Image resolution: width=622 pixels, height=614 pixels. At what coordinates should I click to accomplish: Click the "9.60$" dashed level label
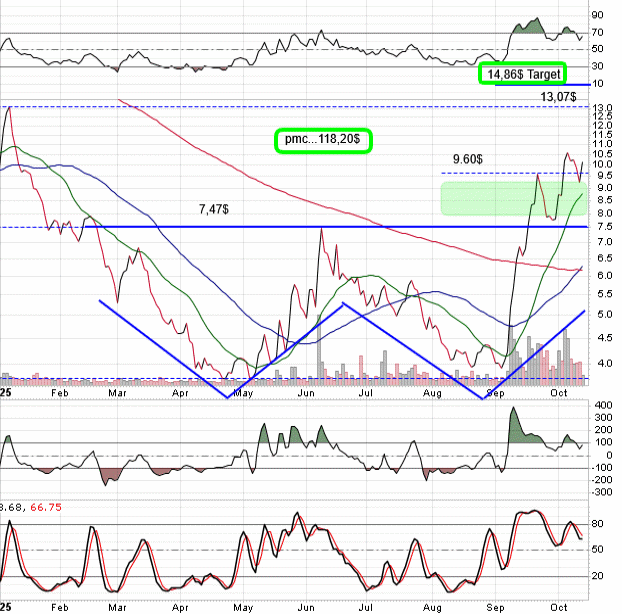click(468, 159)
